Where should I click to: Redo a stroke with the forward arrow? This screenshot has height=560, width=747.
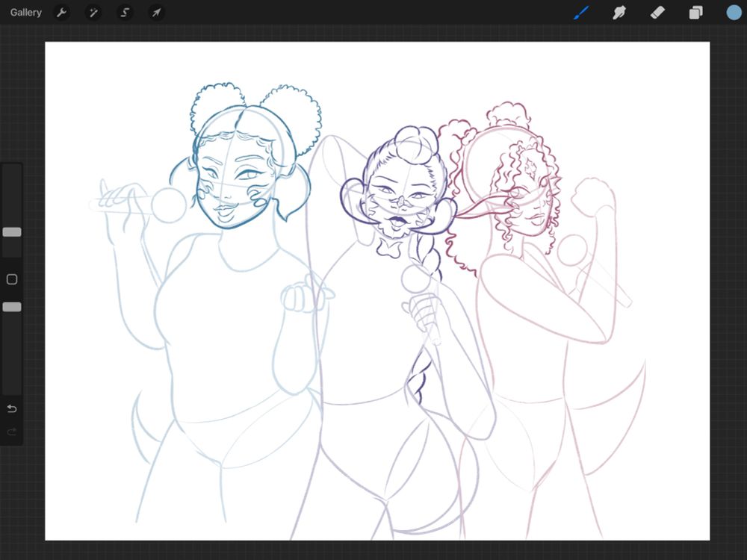click(10, 432)
